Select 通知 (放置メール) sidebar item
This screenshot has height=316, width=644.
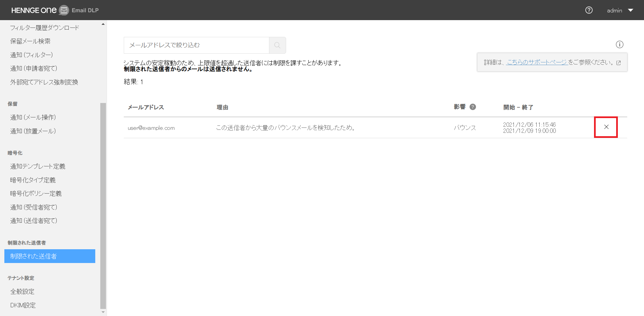click(33, 131)
